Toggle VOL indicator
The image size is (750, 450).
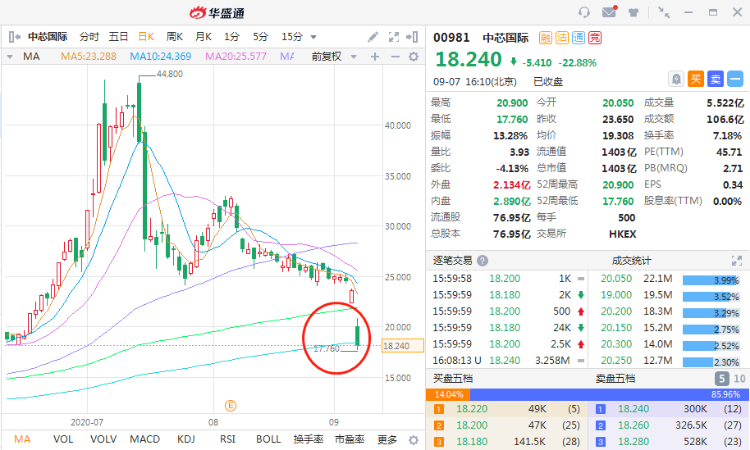coord(63,439)
